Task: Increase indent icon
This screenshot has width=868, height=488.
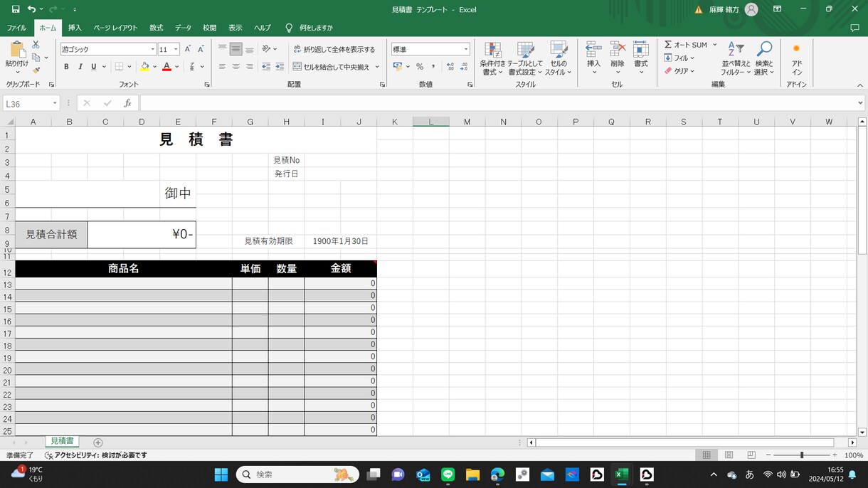Action: (280, 67)
